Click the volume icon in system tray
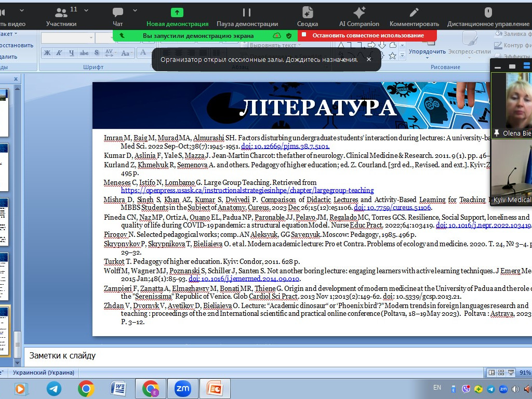Screen dimensions: 532x399 click(x=515, y=389)
